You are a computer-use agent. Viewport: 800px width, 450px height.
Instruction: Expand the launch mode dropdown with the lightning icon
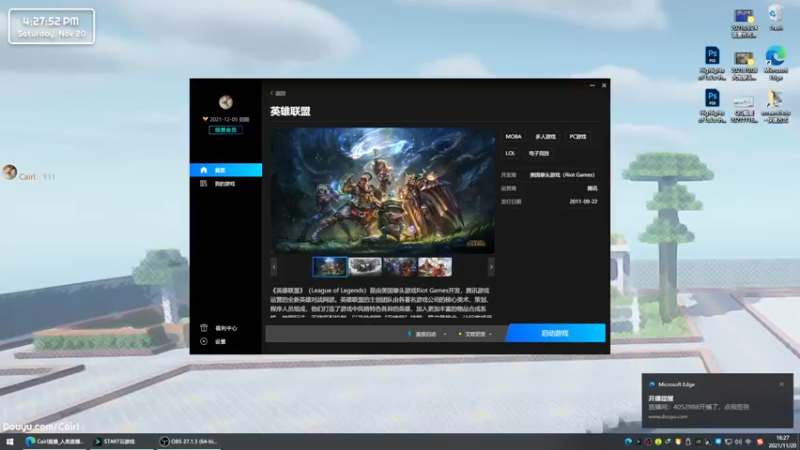[x=428, y=334]
